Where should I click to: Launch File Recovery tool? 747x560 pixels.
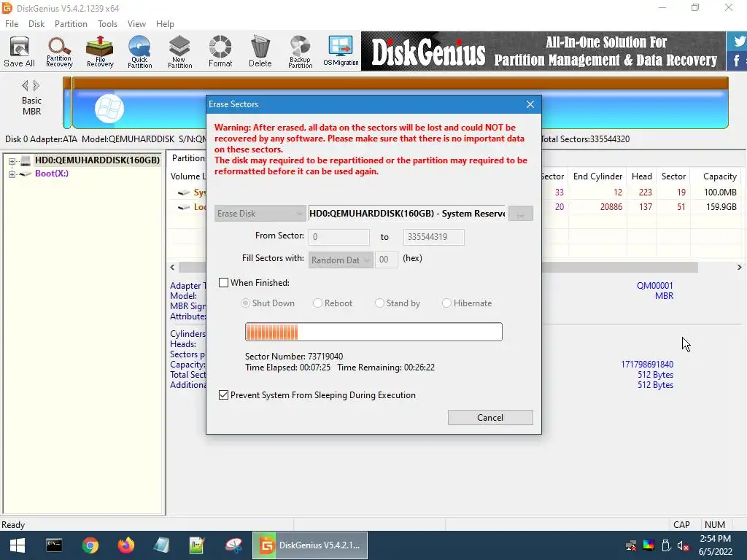coord(99,52)
